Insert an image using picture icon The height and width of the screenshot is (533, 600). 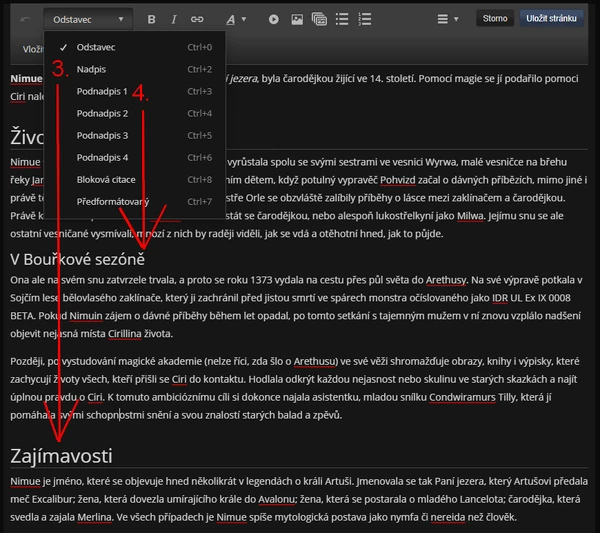click(x=297, y=19)
